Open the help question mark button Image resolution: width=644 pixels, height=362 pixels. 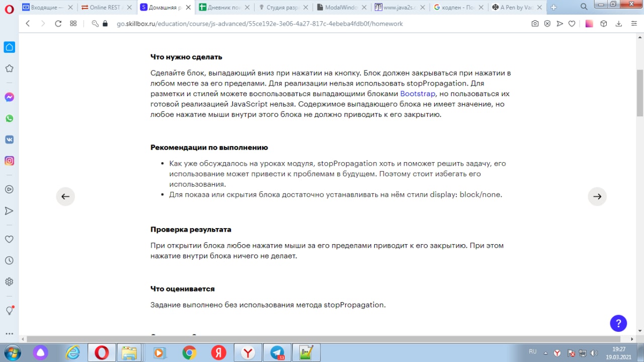click(618, 323)
